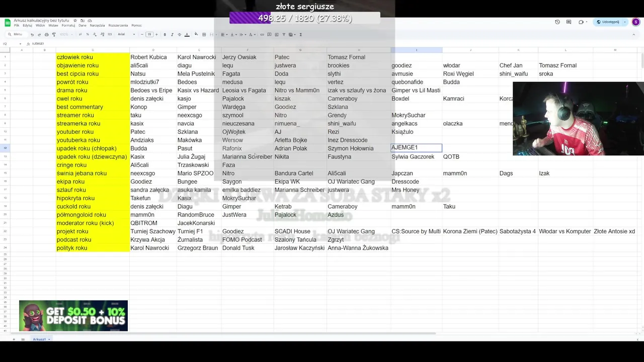Open the all sheets list icon
This screenshot has width=644, height=362.
click(23, 339)
